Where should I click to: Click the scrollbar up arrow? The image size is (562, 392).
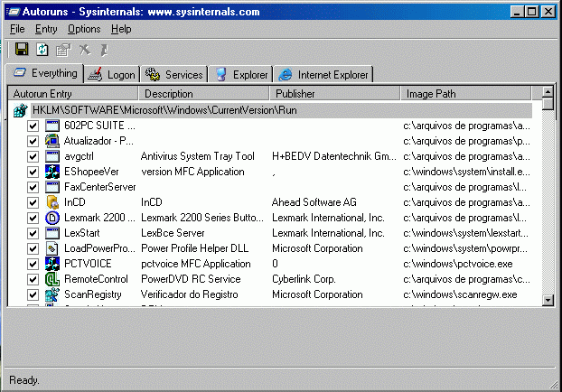click(548, 92)
